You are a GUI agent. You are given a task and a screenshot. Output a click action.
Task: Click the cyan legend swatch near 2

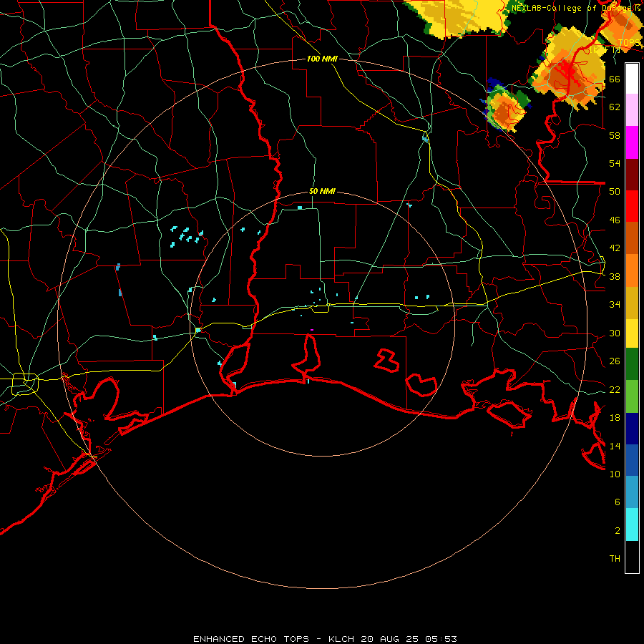coord(632,525)
